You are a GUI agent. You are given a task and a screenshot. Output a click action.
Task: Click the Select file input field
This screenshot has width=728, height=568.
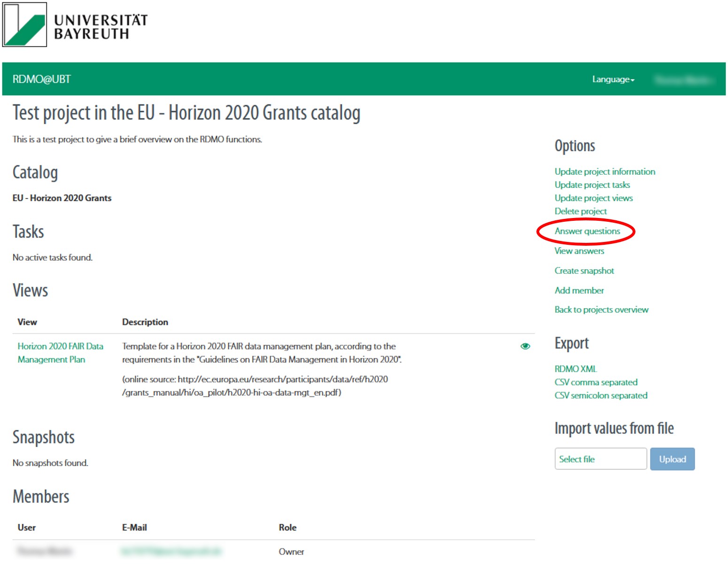click(601, 459)
